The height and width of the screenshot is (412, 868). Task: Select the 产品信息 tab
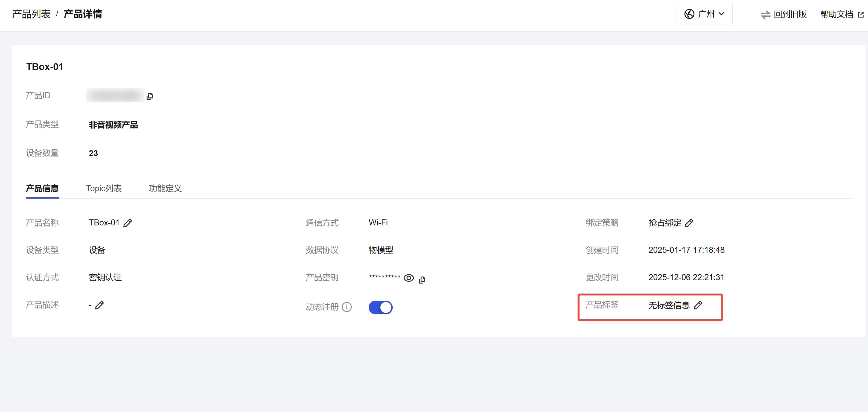tap(42, 188)
